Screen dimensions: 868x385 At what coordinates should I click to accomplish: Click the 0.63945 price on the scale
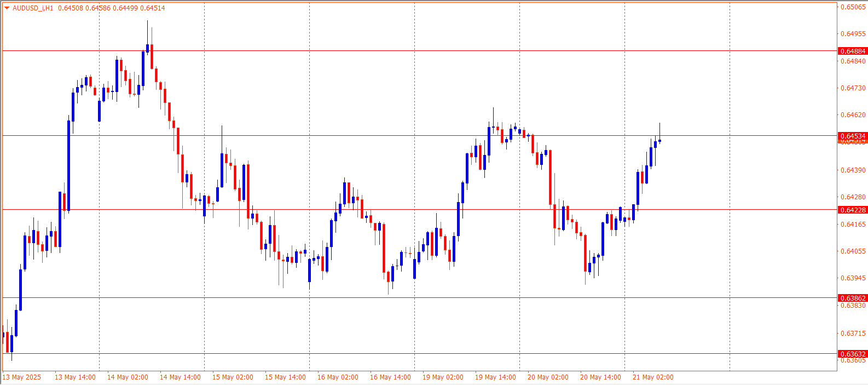pyautogui.click(x=853, y=278)
